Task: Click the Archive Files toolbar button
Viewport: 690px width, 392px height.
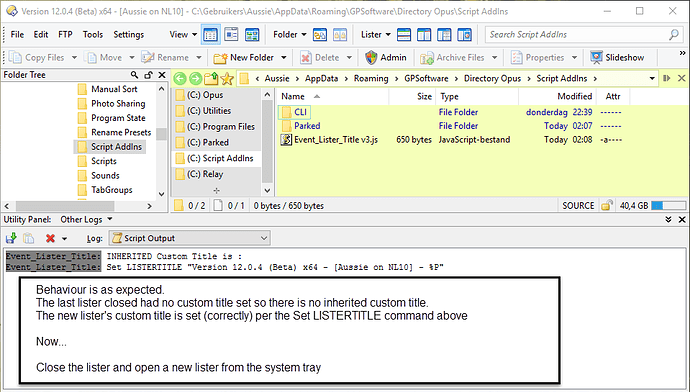Action: point(452,57)
